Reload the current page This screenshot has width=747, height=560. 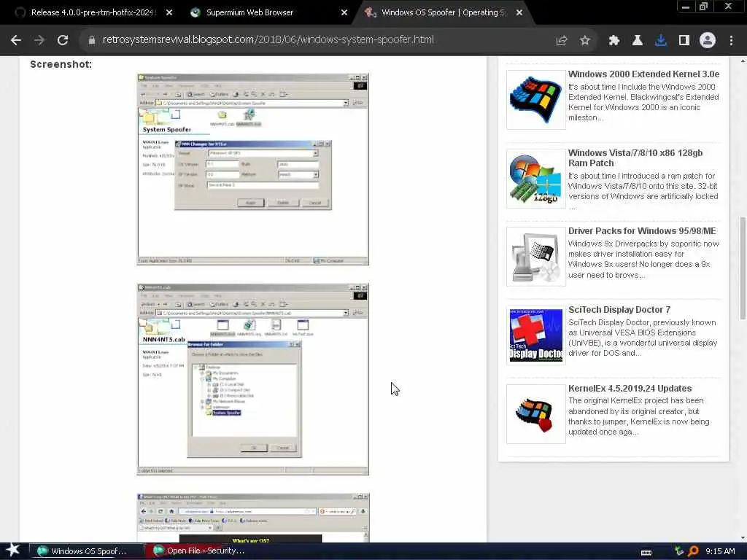point(63,40)
